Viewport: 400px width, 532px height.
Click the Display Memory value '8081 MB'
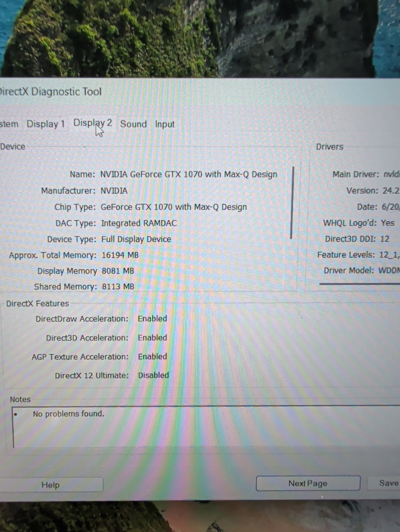pyautogui.click(x=118, y=271)
